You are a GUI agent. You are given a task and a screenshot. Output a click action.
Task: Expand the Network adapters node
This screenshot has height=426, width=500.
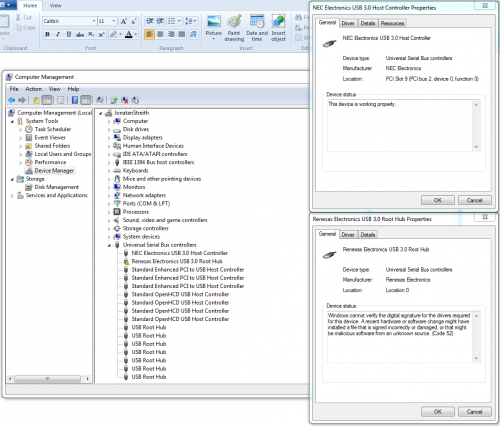[x=109, y=196]
